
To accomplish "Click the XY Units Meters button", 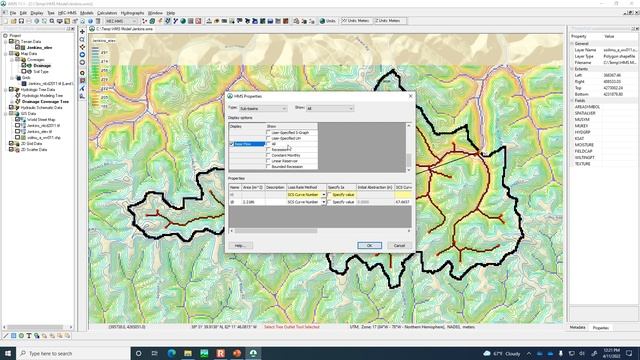I will [356, 21].
